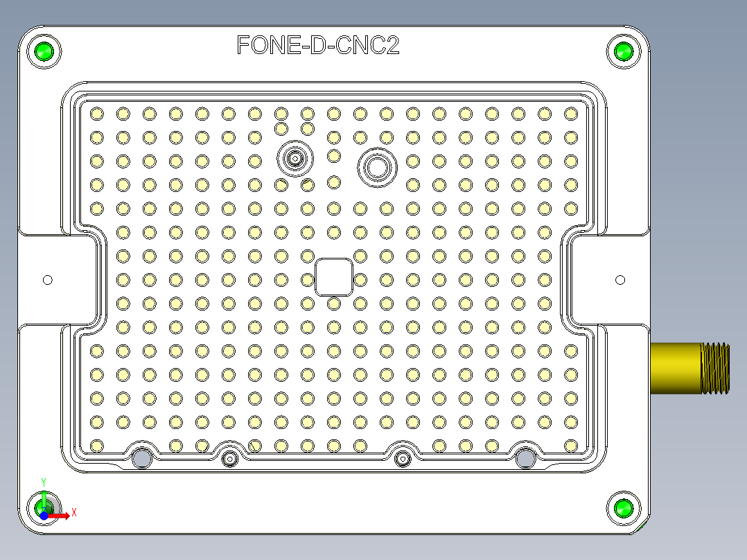Toggle selection of the left concentric boss feature

[297, 158]
